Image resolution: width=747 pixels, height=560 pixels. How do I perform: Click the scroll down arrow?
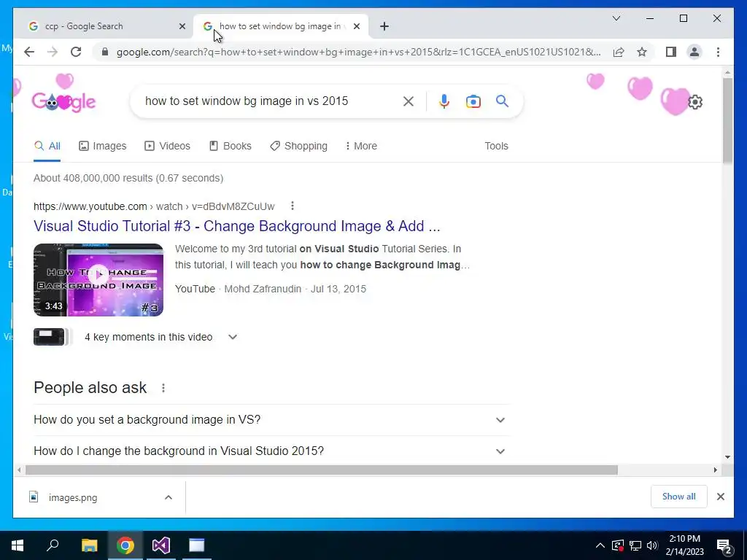point(727,457)
